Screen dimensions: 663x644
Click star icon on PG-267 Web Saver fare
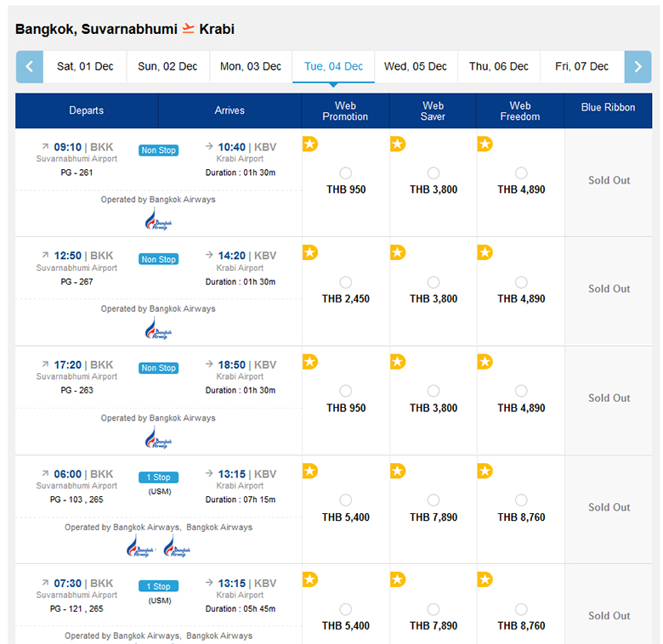(398, 252)
